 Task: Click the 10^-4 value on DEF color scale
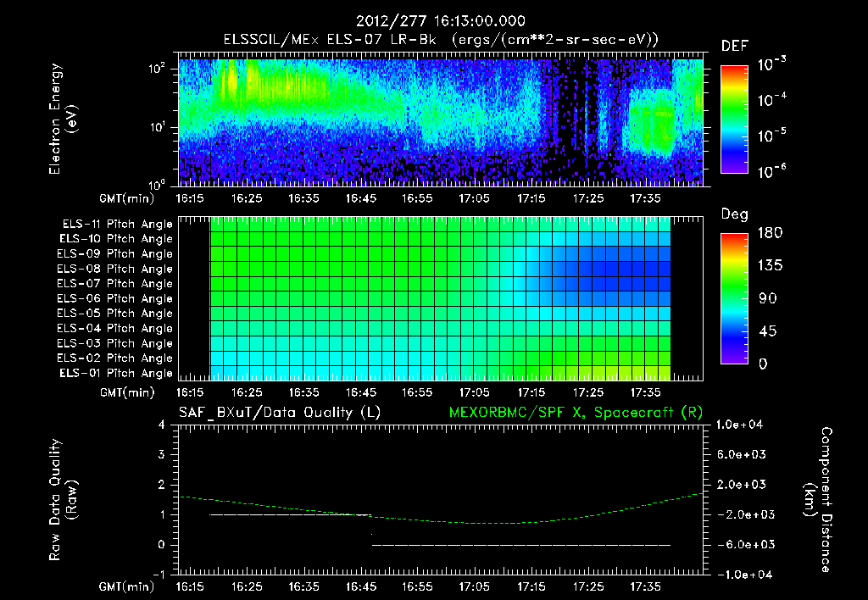(771, 99)
